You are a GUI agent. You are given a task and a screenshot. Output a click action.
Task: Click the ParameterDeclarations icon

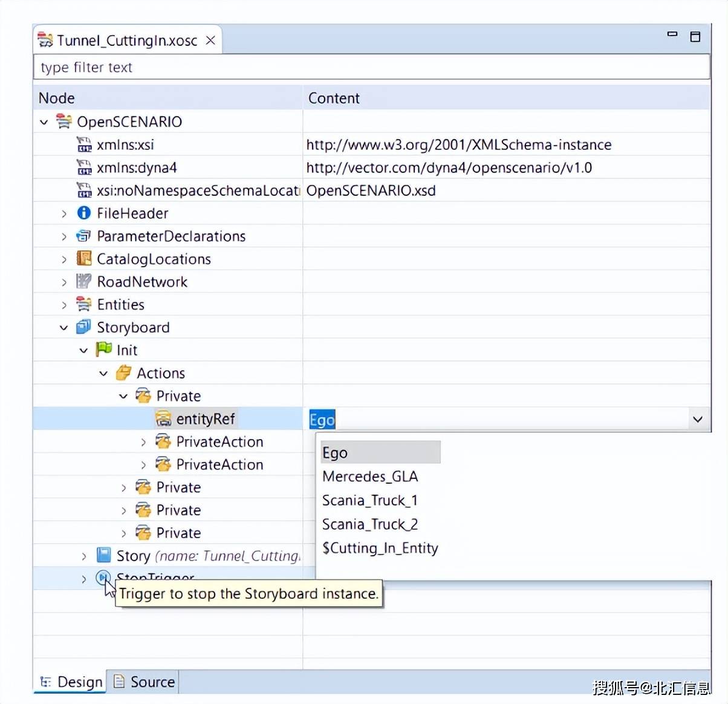pyautogui.click(x=83, y=236)
